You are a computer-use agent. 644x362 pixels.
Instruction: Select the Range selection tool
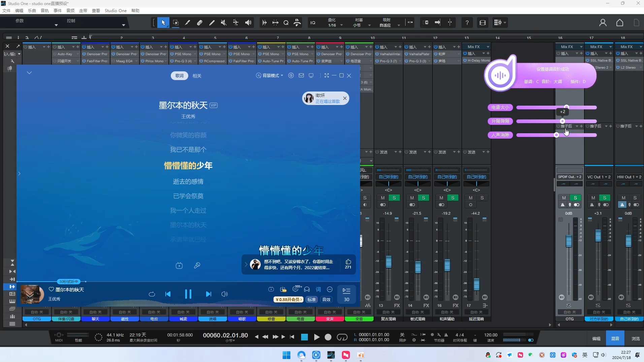(x=175, y=23)
